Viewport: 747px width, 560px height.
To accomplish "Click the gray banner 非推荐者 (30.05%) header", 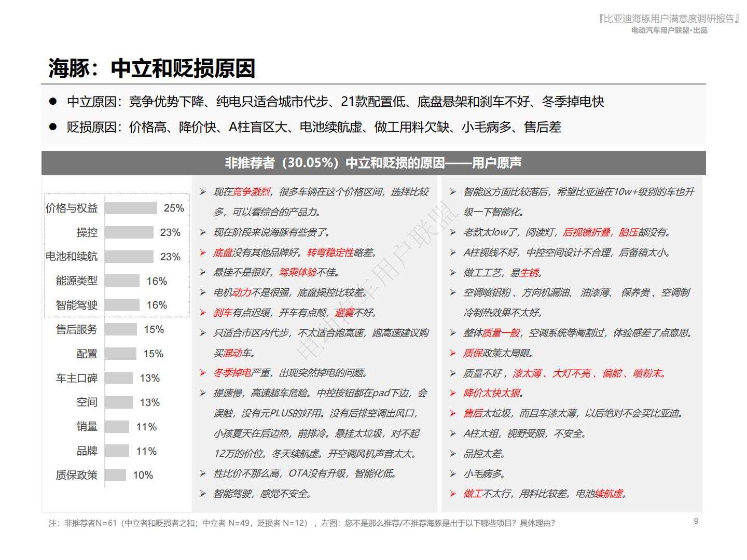I will [x=373, y=163].
